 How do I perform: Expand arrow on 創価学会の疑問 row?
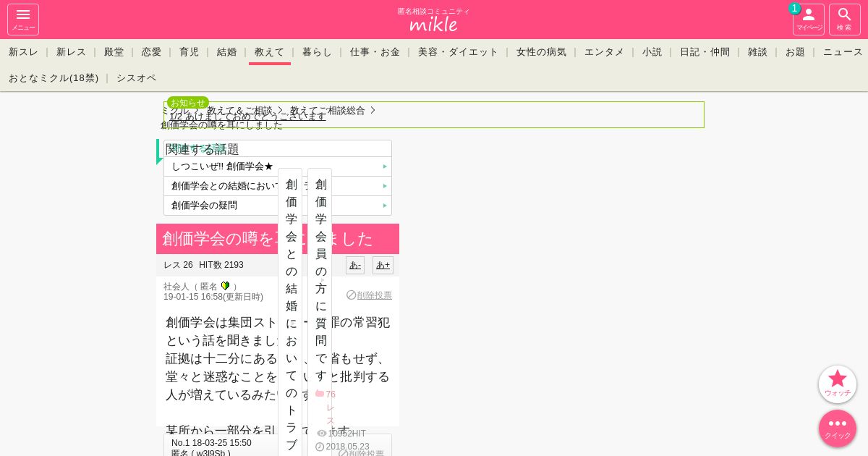tap(385, 206)
